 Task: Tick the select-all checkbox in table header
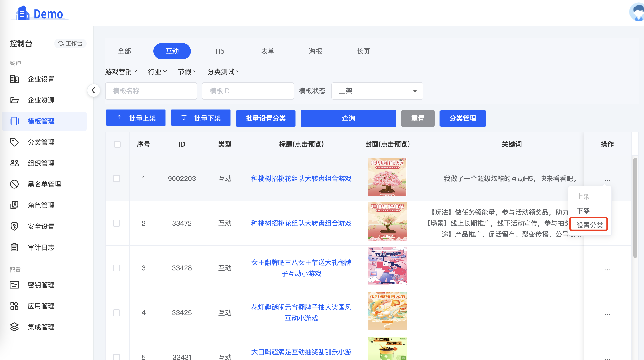(117, 144)
